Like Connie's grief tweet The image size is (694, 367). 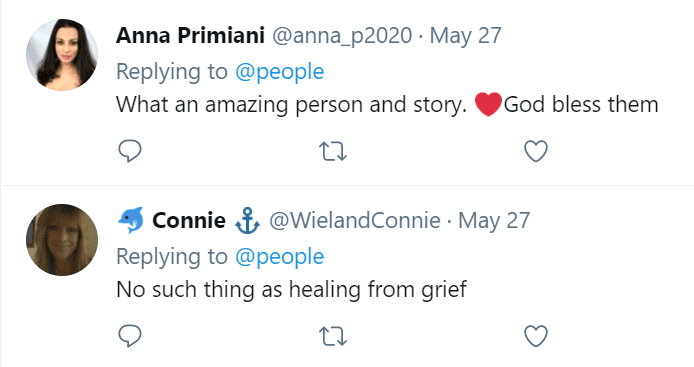pyautogui.click(x=536, y=336)
